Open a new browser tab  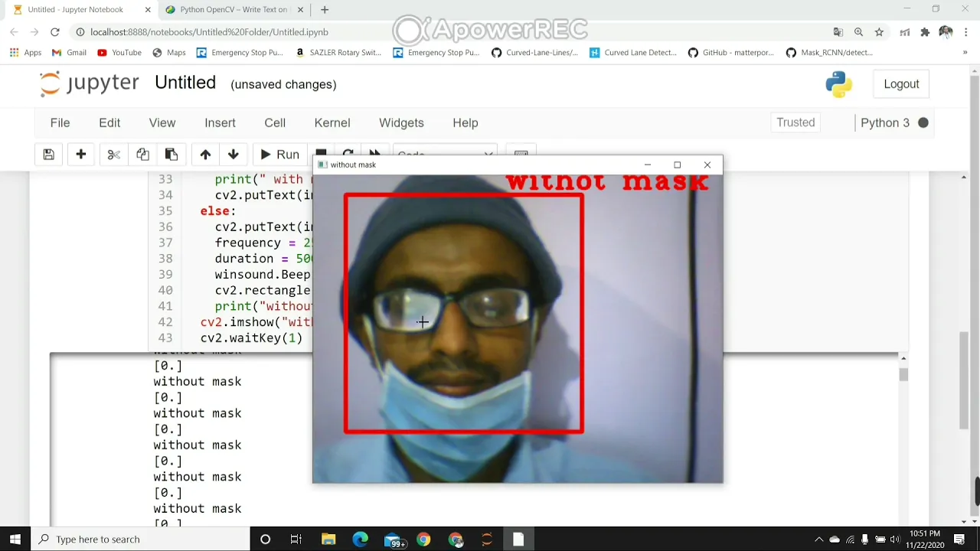coord(325,10)
